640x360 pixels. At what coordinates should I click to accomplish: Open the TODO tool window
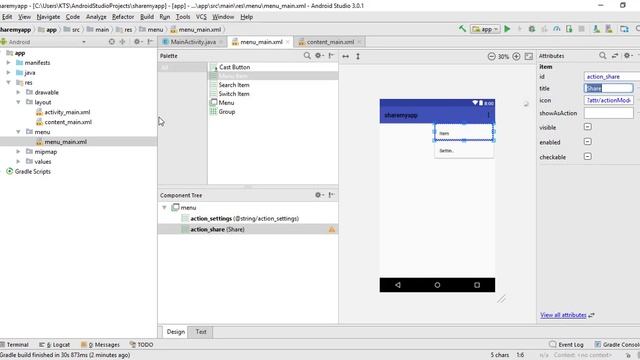(141, 344)
